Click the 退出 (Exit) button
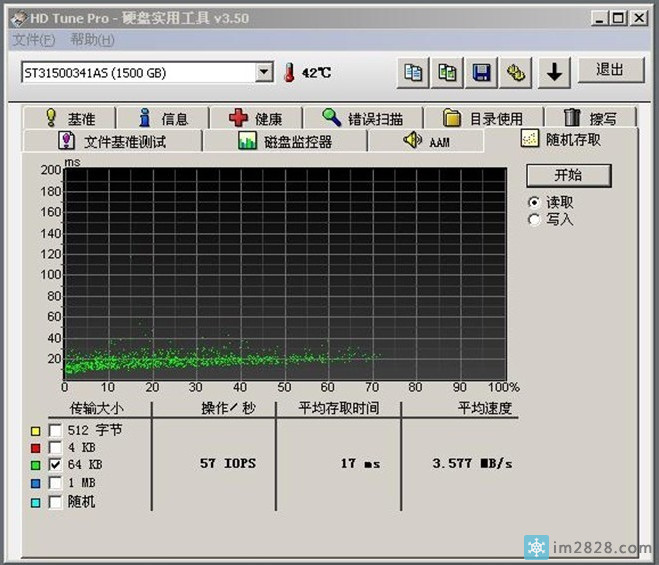Image resolution: width=659 pixels, height=565 pixels. tap(609, 70)
